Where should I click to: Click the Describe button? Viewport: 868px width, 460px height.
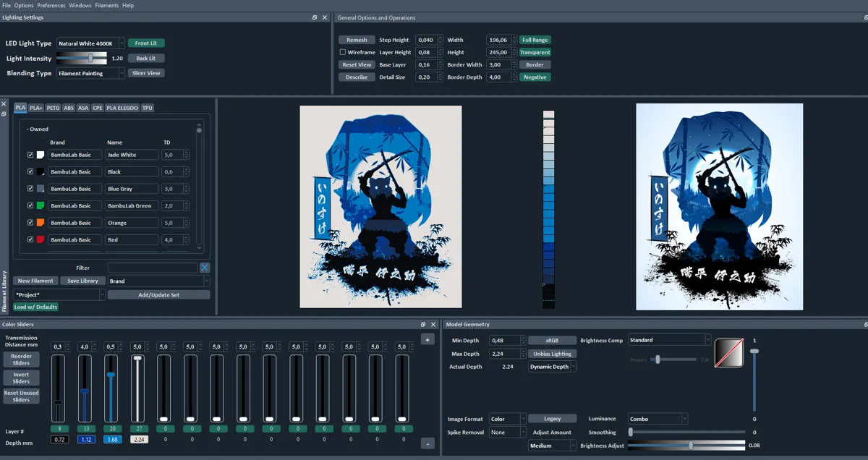pos(357,77)
